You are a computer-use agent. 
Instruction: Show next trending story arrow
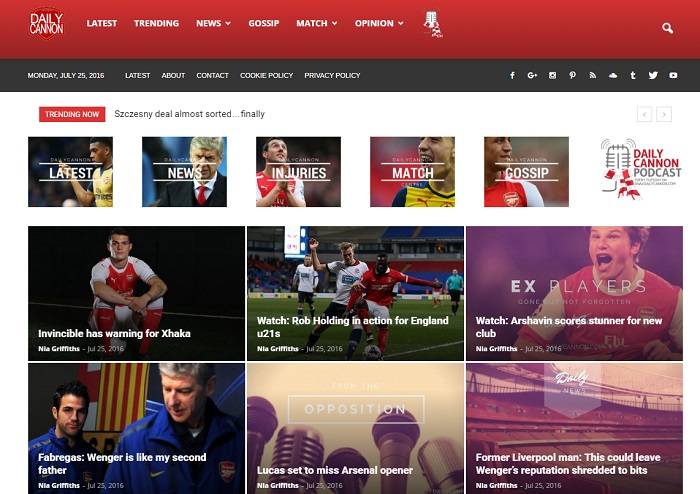tap(664, 114)
